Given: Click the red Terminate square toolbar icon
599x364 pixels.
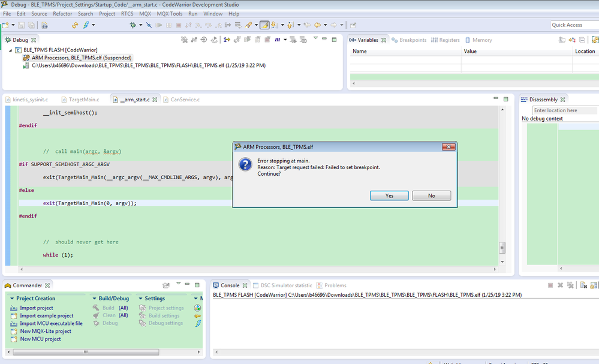Looking at the screenshot, I should coord(179,25).
